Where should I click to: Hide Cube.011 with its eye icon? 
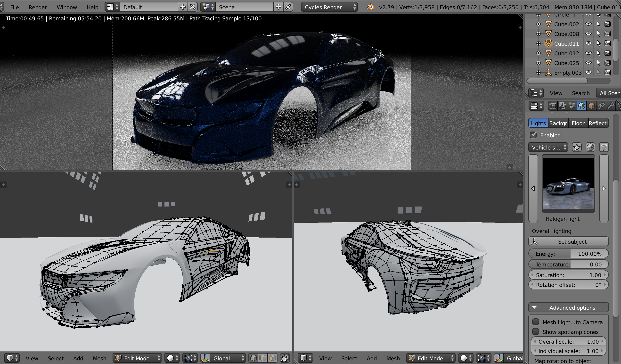coord(588,43)
